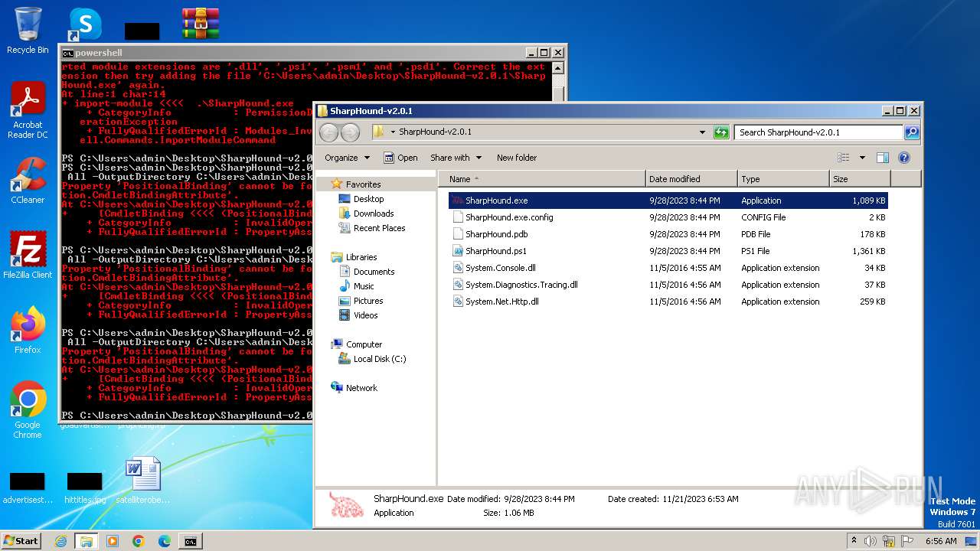
Task: Sort files by Date modified column
Action: pos(691,179)
